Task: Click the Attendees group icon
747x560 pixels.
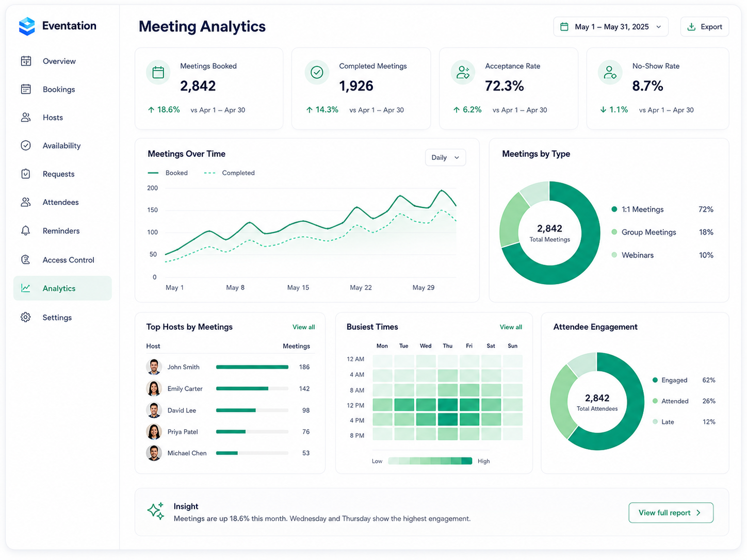Action: coord(26,202)
